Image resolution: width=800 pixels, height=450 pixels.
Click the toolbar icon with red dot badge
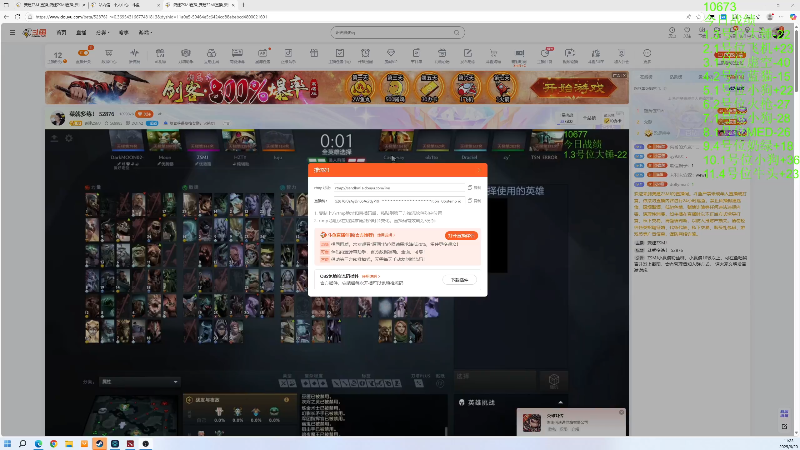click(263, 55)
